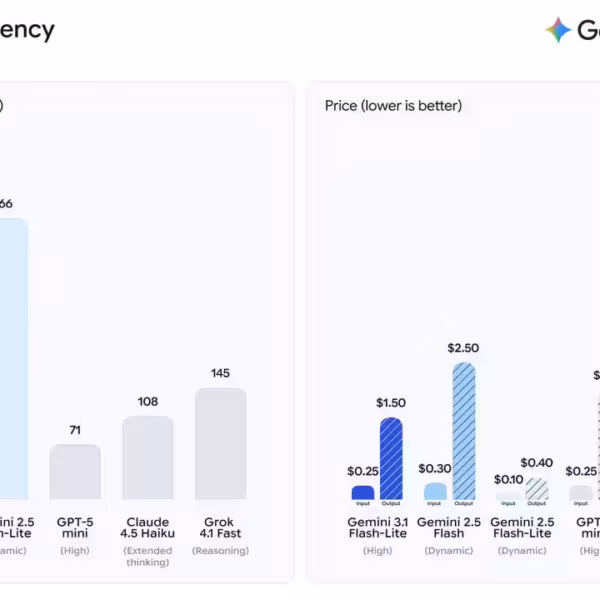The width and height of the screenshot is (600, 600).
Task: Click the striped $1.50 output bar
Action: [391, 458]
